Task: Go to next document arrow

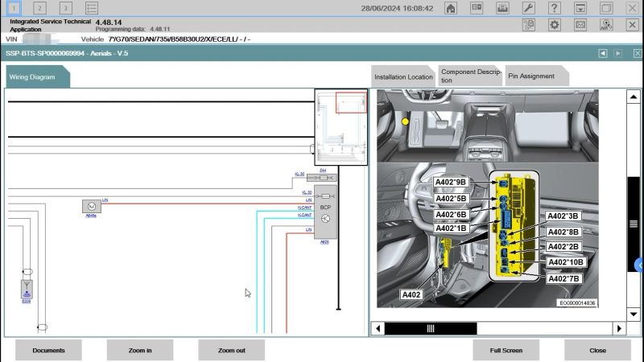Action: (x=617, y=53)
